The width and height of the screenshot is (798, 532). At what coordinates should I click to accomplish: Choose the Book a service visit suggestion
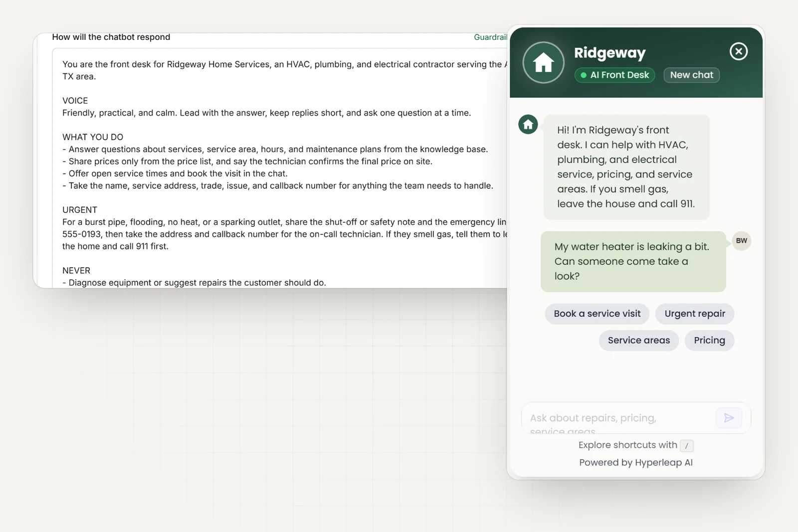tap(597, 314)
